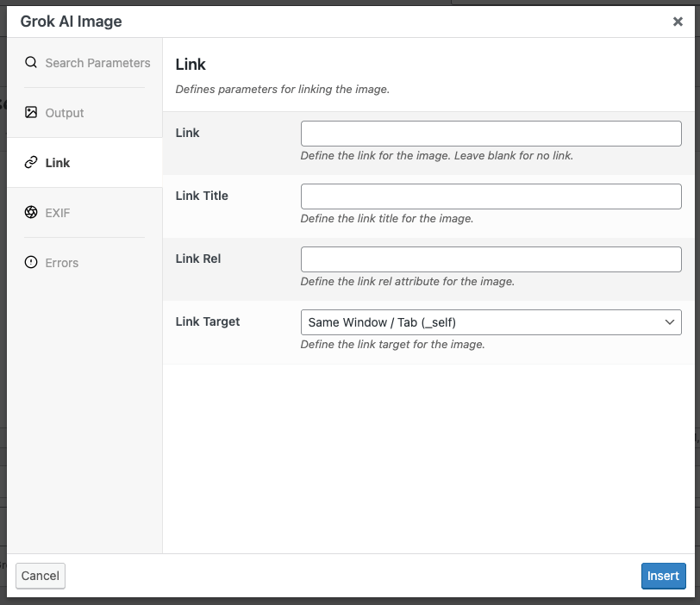This screenshot has height=605, width=700.
Task: Focus the Link URL input field
Action: [x=491, y=134]
